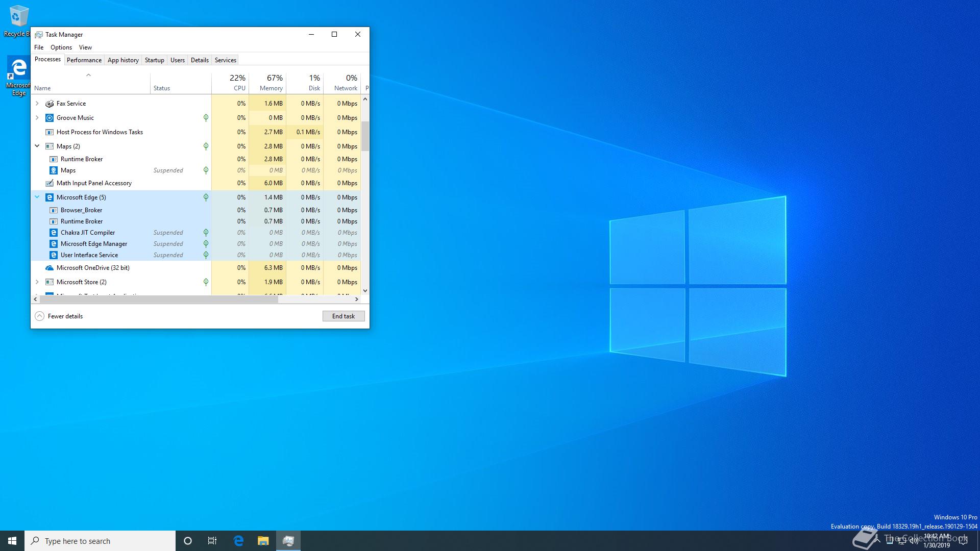The image size is (980, 551).
Task: Click the green leaf icon beside Groove Music
Action: pos(206,118)
